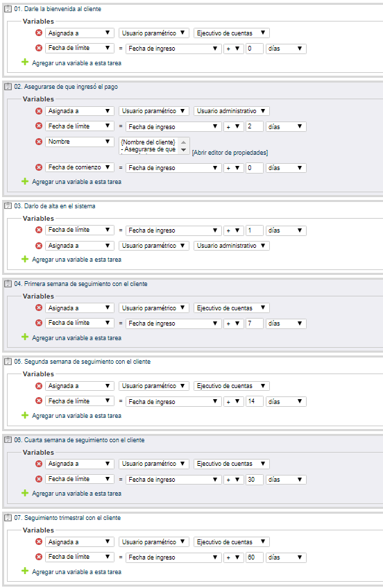Click the days number field showing 30
Image resolution: width=383 pixels, height=588 pixels.
[255, 480]
